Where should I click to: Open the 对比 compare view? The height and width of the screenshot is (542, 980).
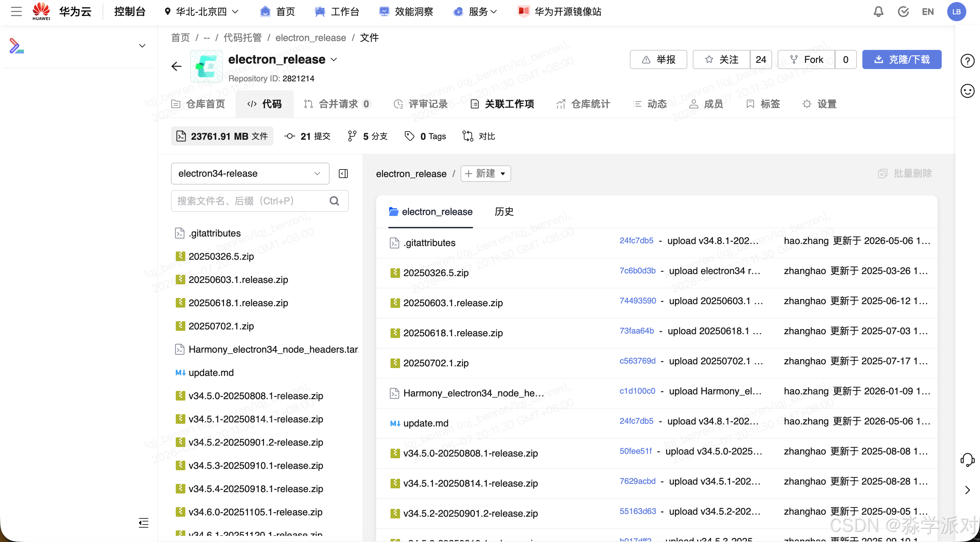[x=479, y=136]
